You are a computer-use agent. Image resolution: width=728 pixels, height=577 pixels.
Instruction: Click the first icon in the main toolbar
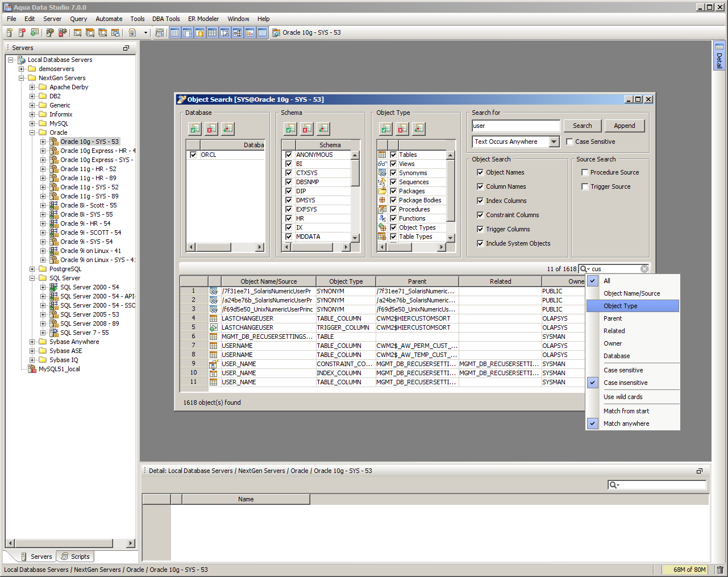(x=10, y=33)
